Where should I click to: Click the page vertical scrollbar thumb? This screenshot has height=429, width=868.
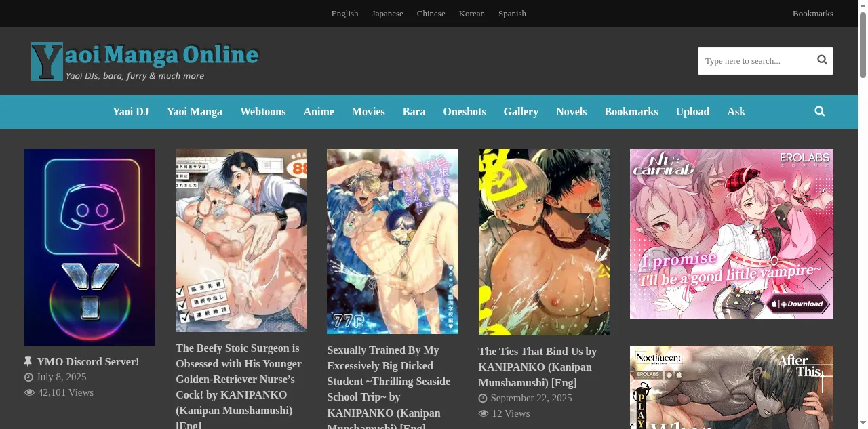(863, 45)
